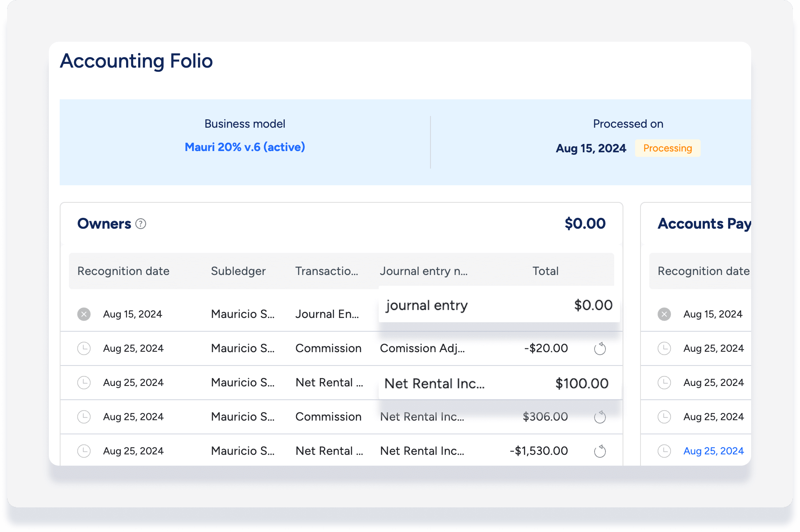Click the cancelled icon in Accounts Payable Aug 15 row

664,314
